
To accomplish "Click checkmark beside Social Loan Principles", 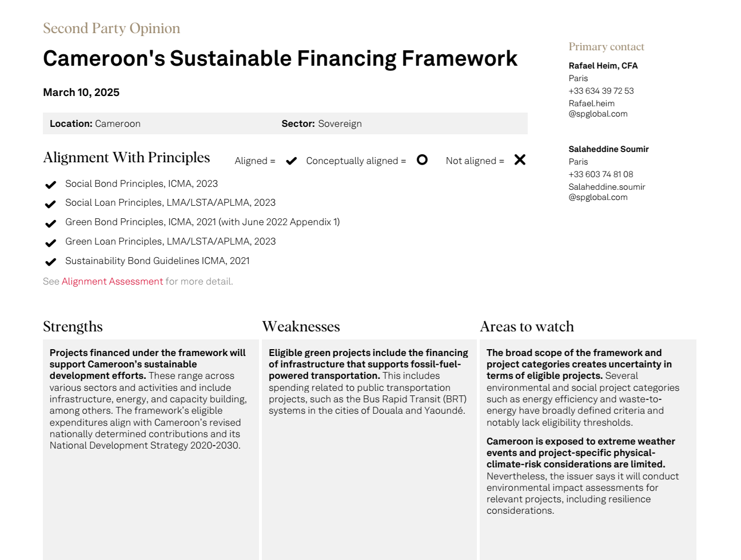I will (50, 204).
